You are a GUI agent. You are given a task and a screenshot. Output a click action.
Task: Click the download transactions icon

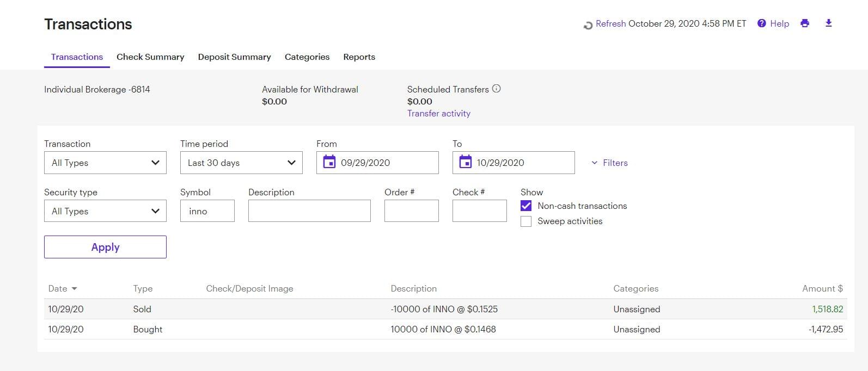tap(828, 23)
